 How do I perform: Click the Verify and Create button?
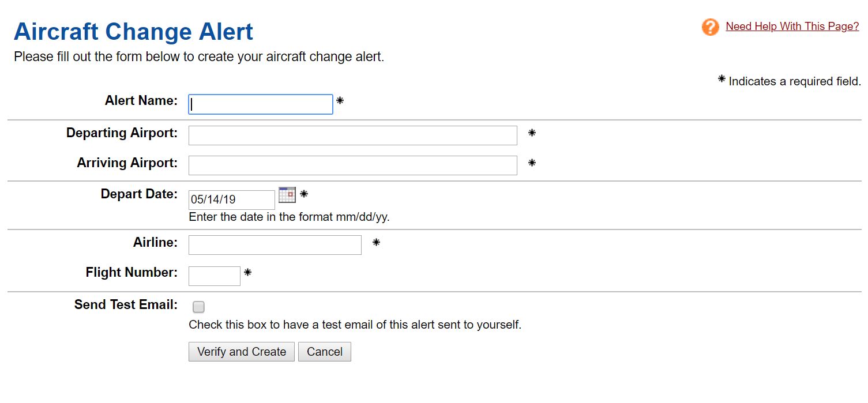pos(241,352)
